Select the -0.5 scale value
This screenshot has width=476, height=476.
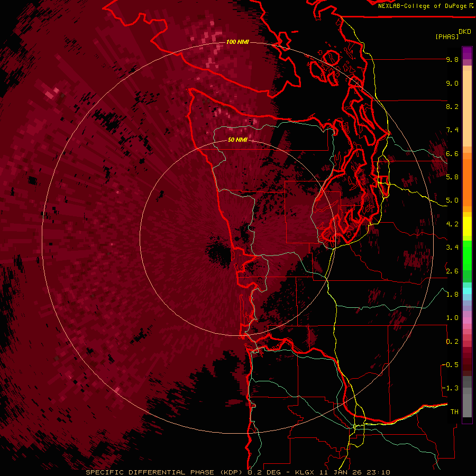pyautogui.click(x=450, y=365)
